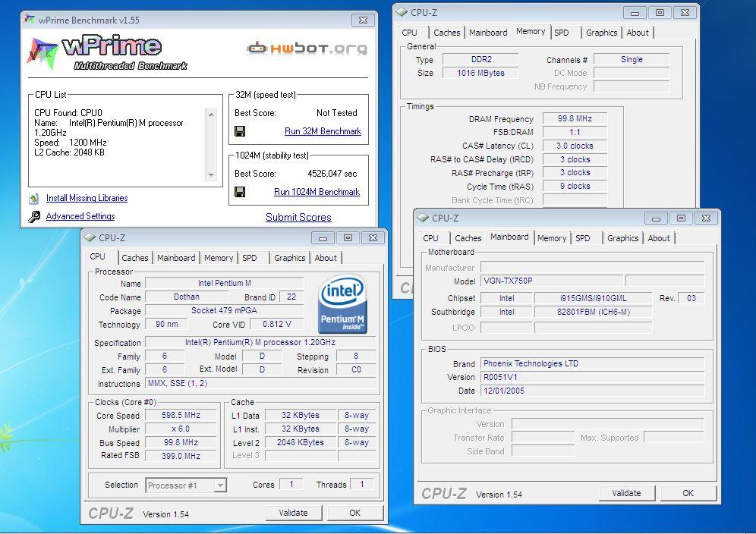Viewport: 756px width, 534px height.
Task: Open Advanced Settings link
Action: pyautogui.click(x=80, y=216)
